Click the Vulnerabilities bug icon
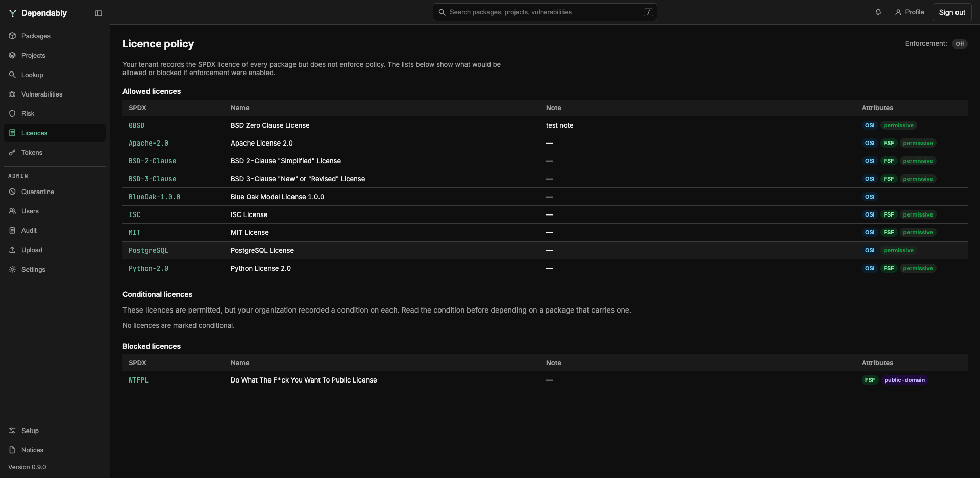Viewport: 980px width, 478px height. (x=12, y=94)
